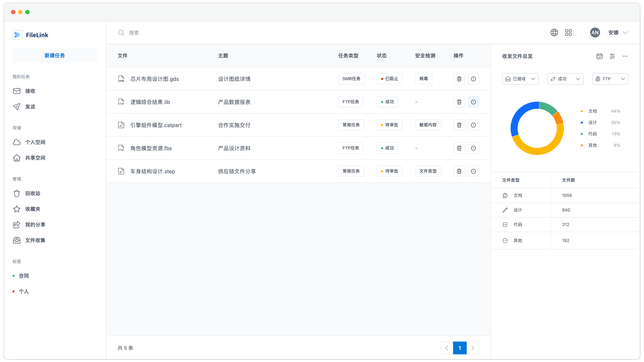
Task: Open the more options ellipsis icon
Action: 625,56
